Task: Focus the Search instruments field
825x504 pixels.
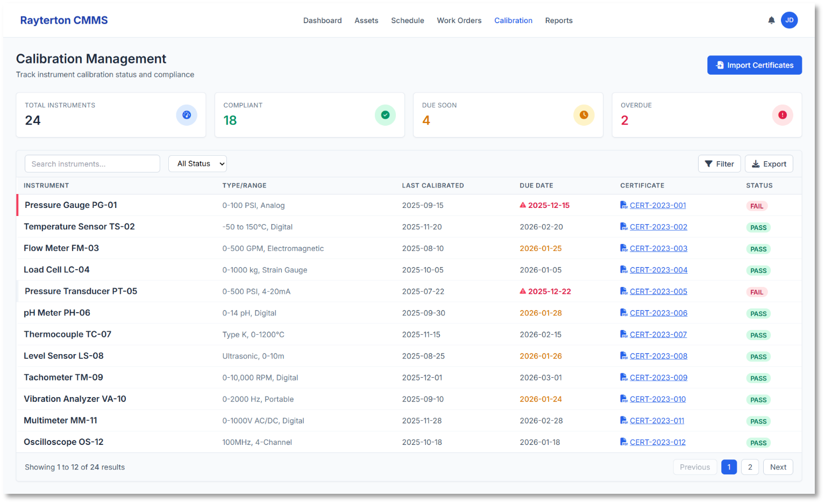Action: coord(93,164)
